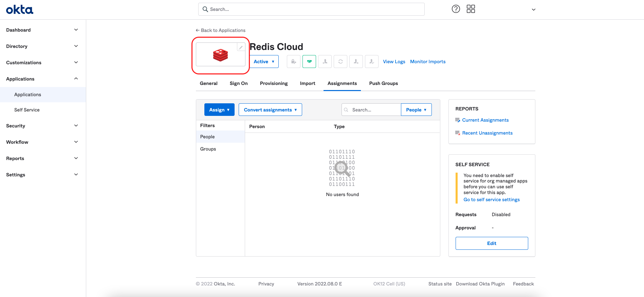The width and height of the screenshot is (644, 297).
Task: Click the edit logo pencil icon
Action: click(x=241, y=48)
